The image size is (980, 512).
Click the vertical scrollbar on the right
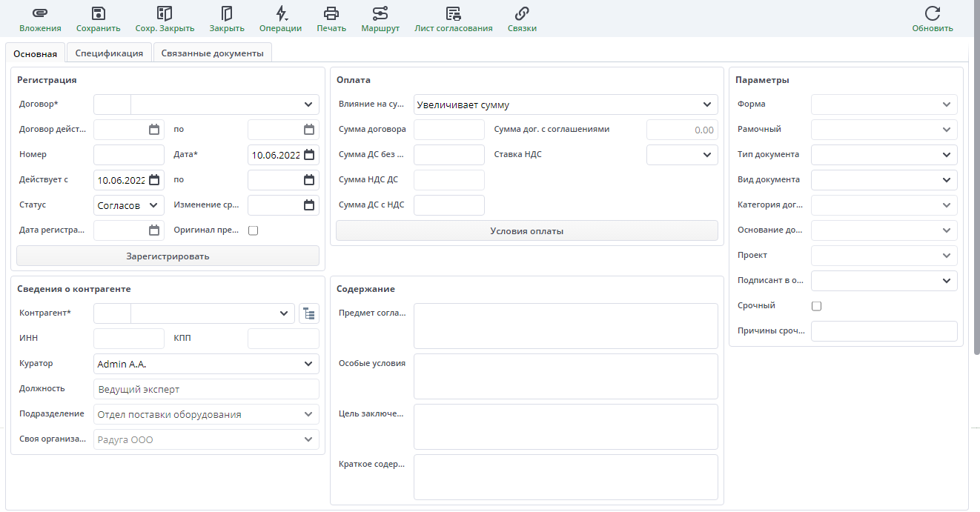(x=976, y=178)
